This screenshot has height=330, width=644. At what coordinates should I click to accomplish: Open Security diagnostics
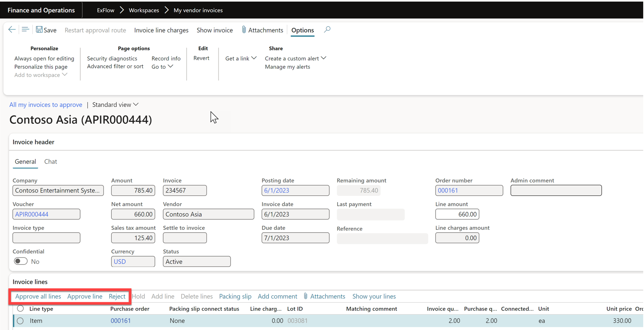pyautogui.click(x=112, y=58)
